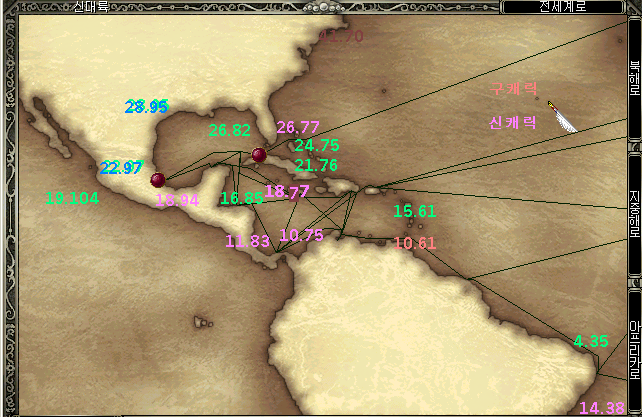
Task: Click the 구캐릭 legend label
Action: pyautogui.click(x=513, y=88)
